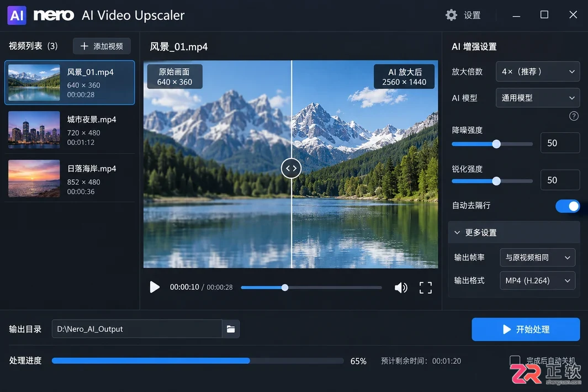Click the 降噪强度 slider handle
The image size is (588, 392).
(x=496, y=144)
